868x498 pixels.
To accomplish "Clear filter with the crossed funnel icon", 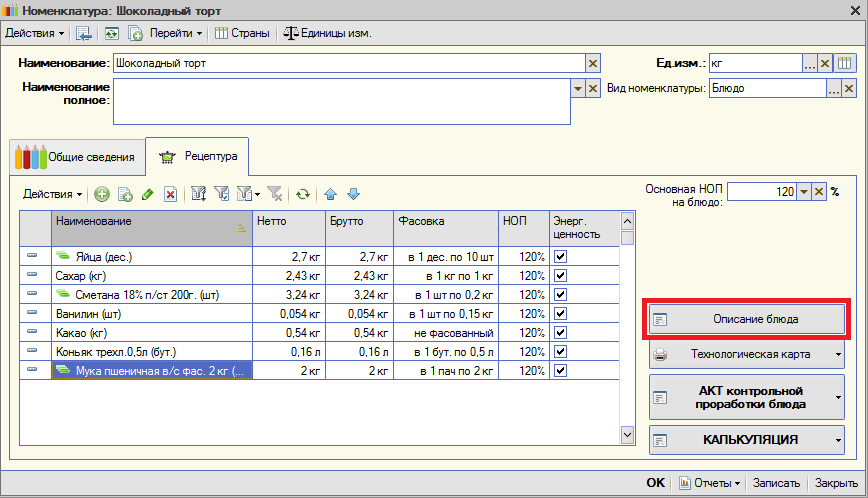I will point(275,194).
